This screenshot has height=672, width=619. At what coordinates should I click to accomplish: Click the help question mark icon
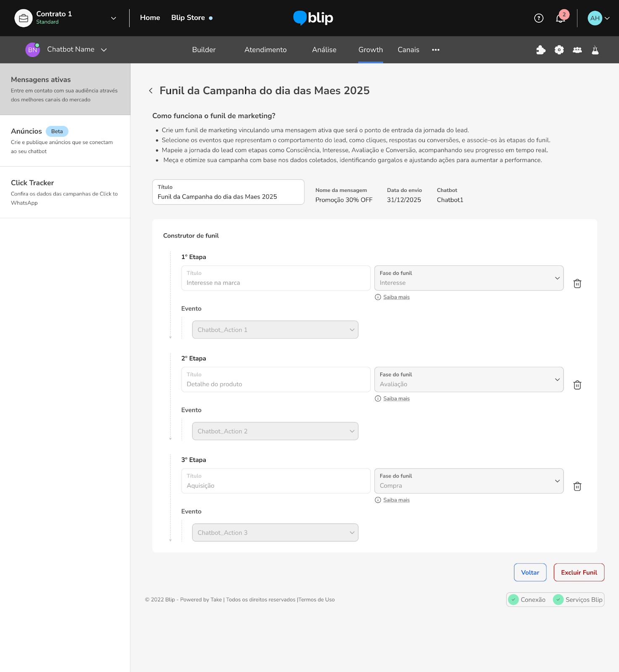(x=538, y=18)
